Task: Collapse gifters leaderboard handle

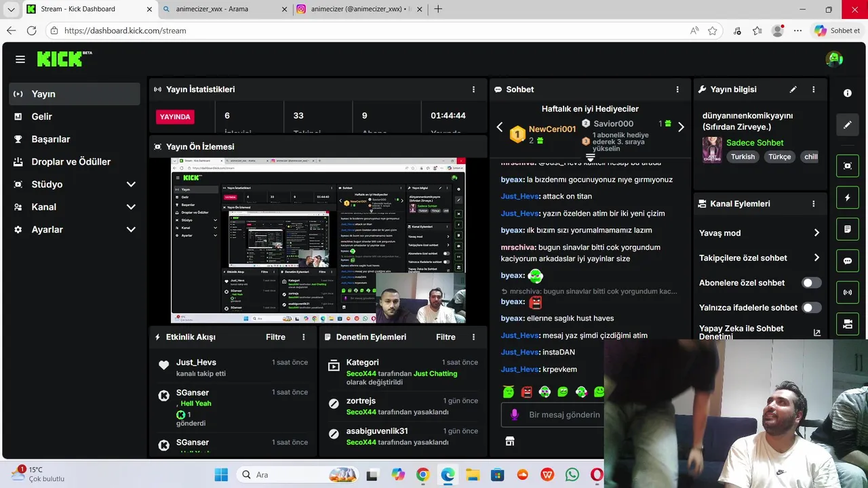Action: [590, 157]
